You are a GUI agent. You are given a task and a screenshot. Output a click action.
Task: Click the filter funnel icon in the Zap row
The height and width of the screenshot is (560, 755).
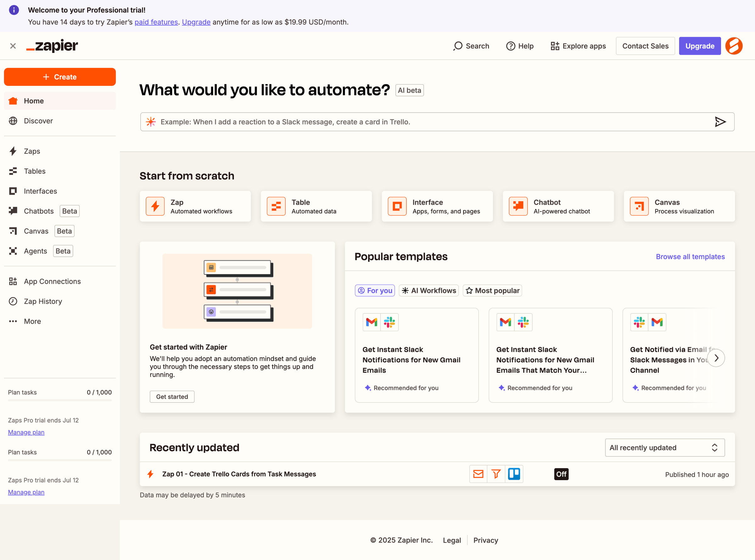pos(496,474)
